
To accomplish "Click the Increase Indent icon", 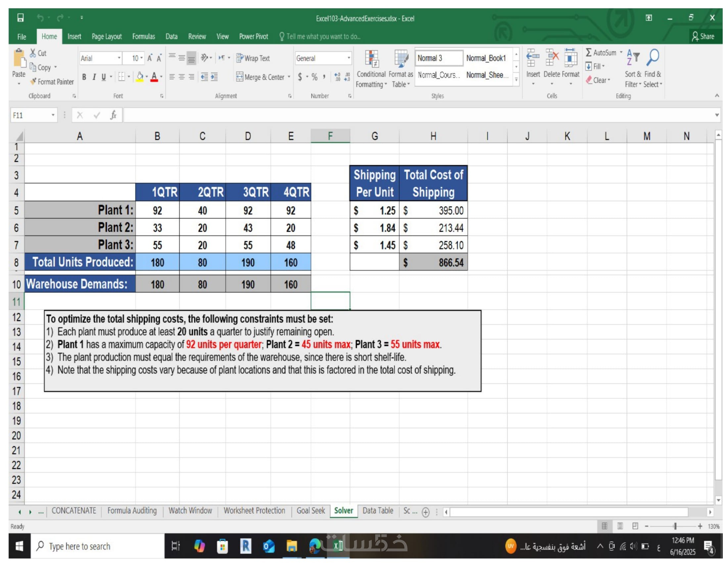I will (214, 77).
